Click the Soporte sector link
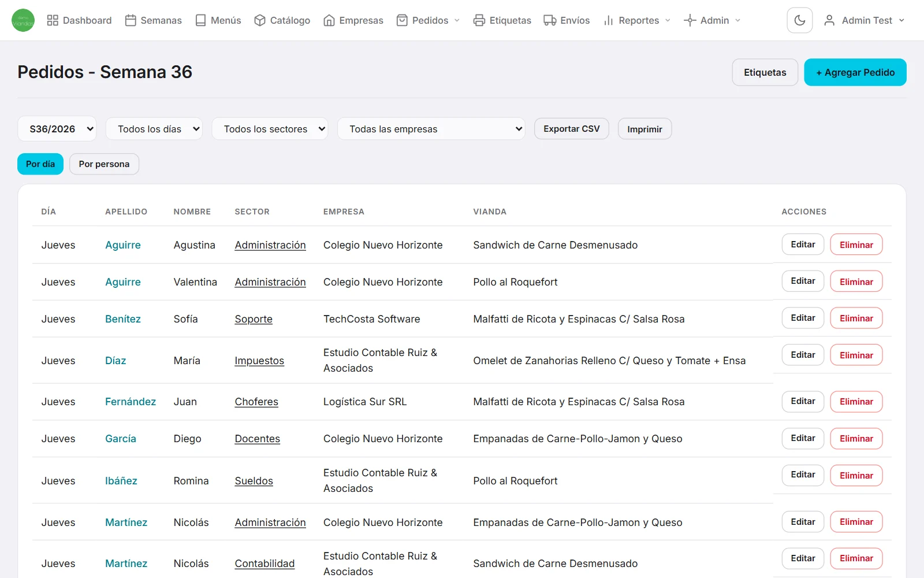The height and width of the screenshot is (578, 924). 254,319
